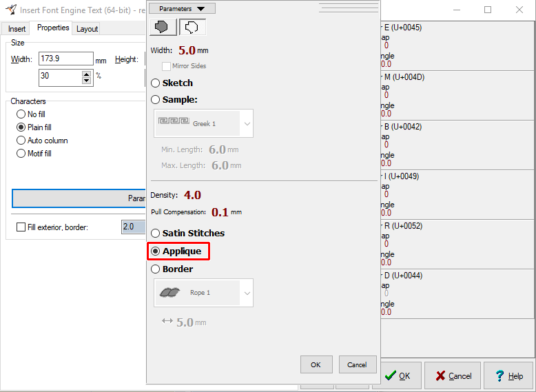Enable the Fill exterior, border checkbox
The width and height of the screenshot is (536, 392).
21,227
